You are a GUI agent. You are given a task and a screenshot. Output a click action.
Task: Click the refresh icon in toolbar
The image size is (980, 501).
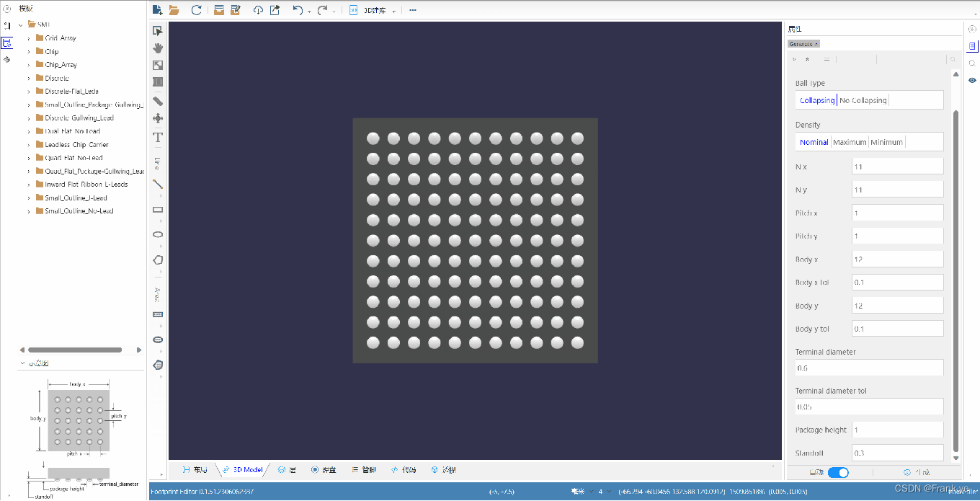[x=196, y=10]
